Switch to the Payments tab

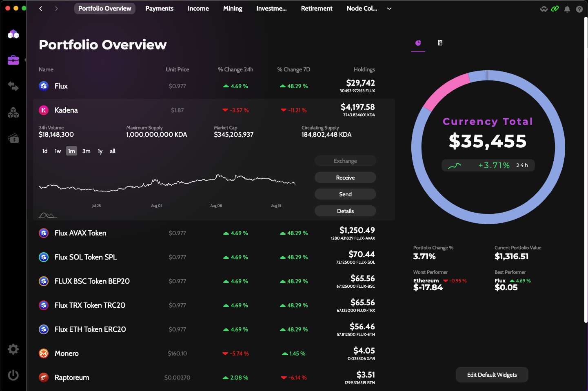pos(160,9)
